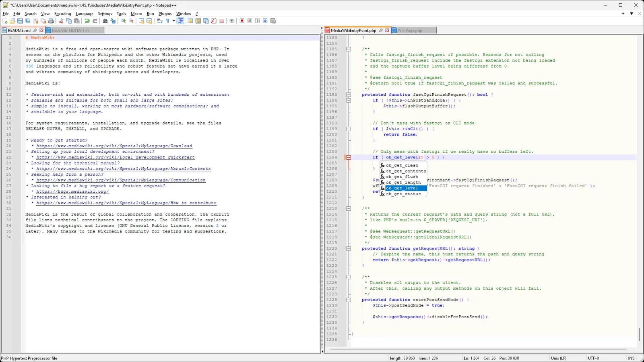Follow the bugs.mediawiki.org link in README
Screen dimensions: 644x362
point(72,191)
